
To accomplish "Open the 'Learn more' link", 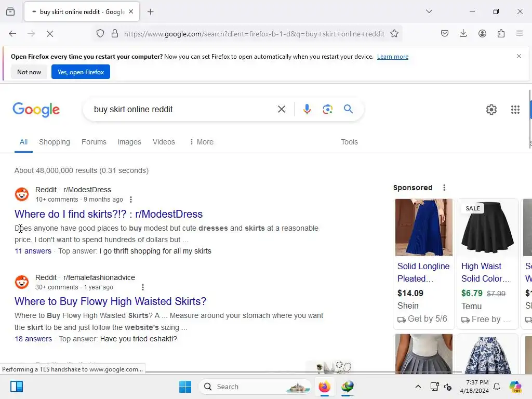I will click(x=393, y=57).
